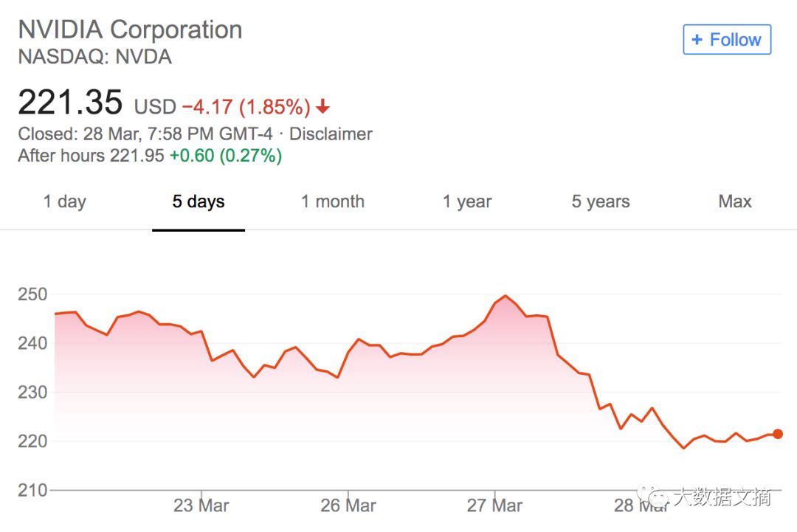This screenshot has width=797, height=532.
Task: Click the NVIDIA Corporation title
Action: pyautogui.click(x=130, y=30)
